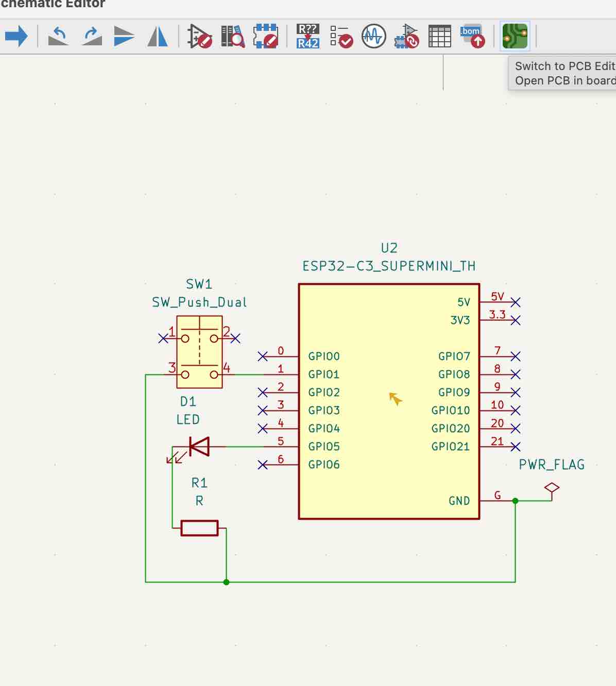Click the GPIO1 pin name
The image size is (616, 686).
(x=324, y=374)
